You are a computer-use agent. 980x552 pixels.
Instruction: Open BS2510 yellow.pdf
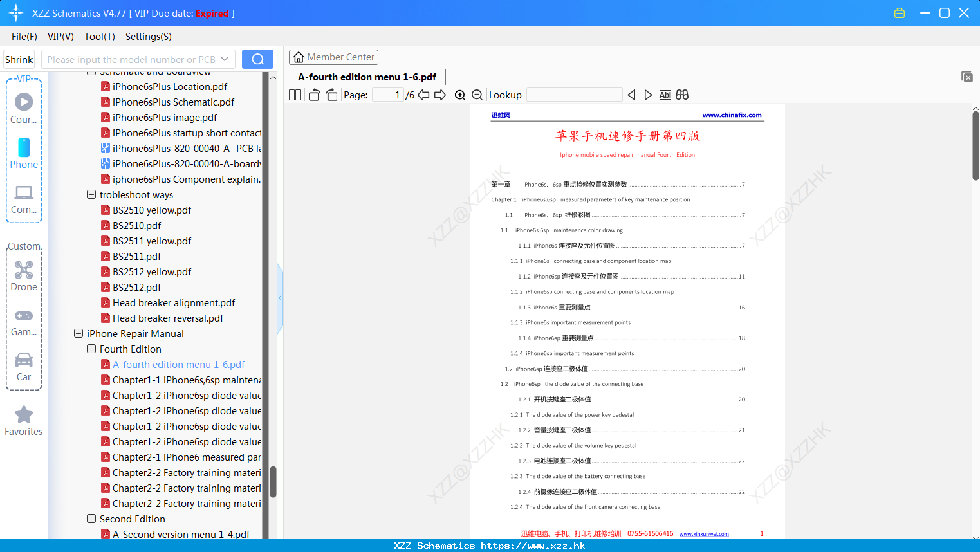point(152,210)
